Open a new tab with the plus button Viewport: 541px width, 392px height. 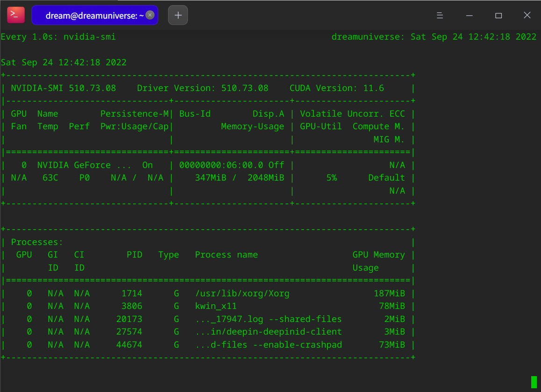tap(178, 15)
